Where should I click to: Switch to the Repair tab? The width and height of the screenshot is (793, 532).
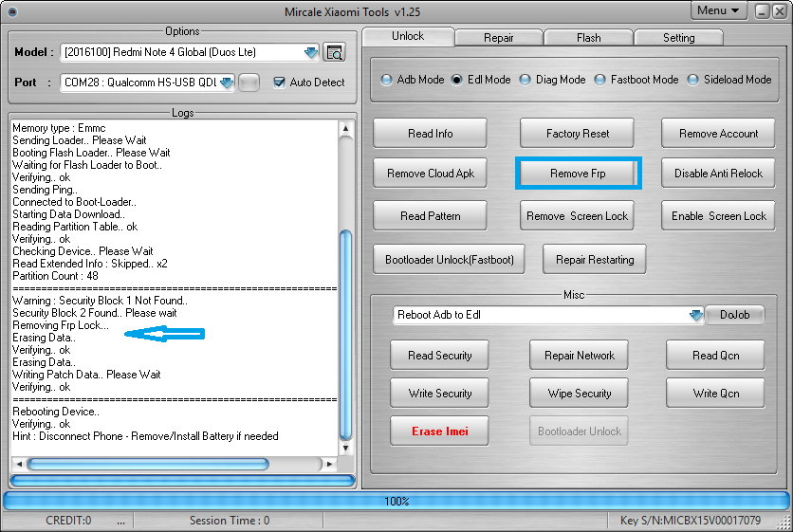pyautogui.click(x=499, y=38)
